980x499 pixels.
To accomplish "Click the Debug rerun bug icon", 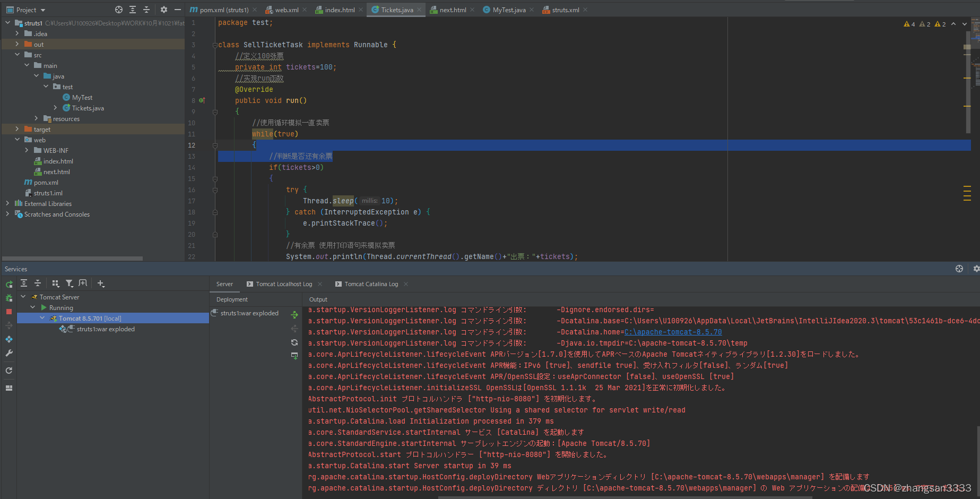I will click(9, 298).
